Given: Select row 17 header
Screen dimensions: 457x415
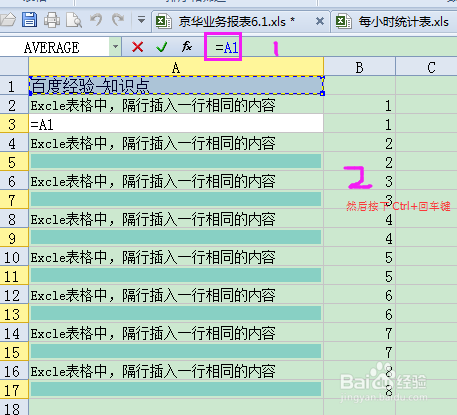Looking at the screenshot, I should click(14, 390).
